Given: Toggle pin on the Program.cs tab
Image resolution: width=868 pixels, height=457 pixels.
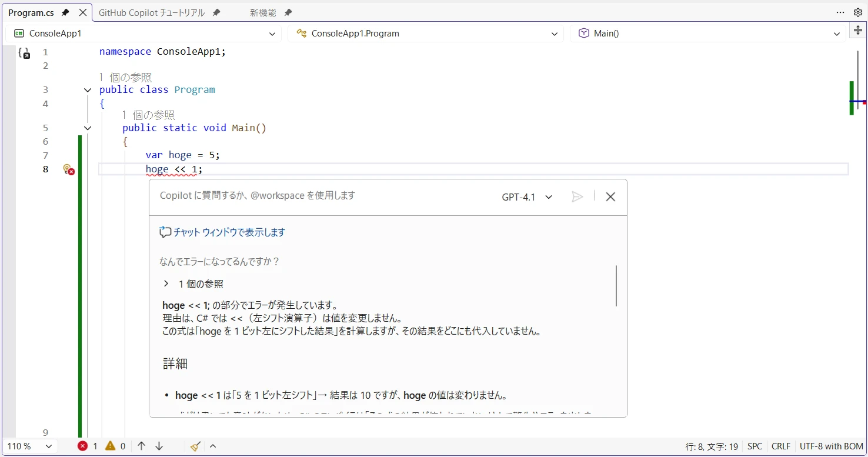Looking at the screenshot, I should point(65,12).
